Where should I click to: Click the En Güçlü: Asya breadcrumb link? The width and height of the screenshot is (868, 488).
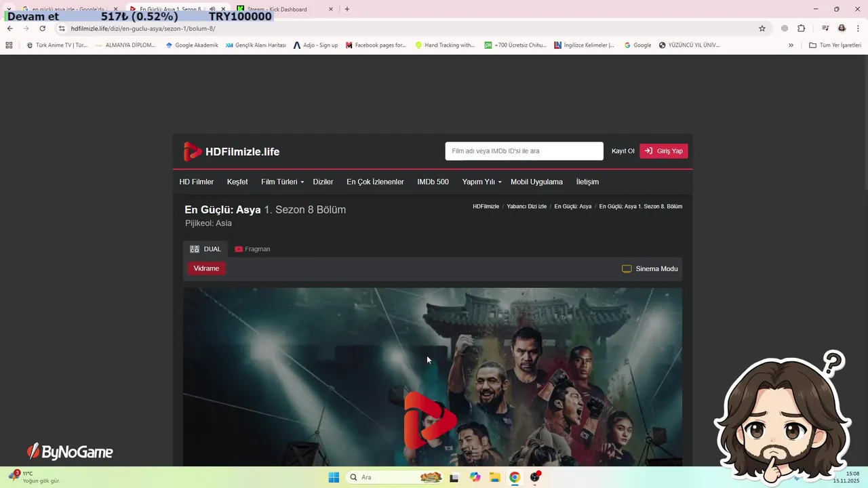point(573,206)
